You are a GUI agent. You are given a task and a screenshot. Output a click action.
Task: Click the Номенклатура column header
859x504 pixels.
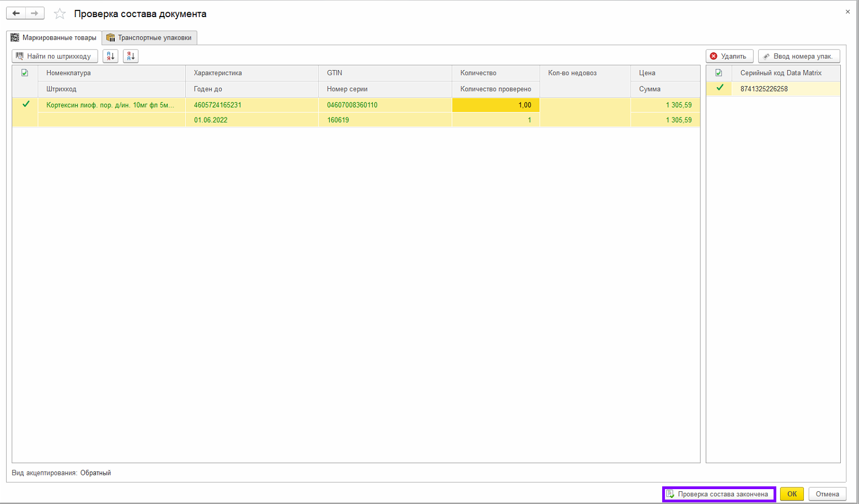click(x=111, y=73)
